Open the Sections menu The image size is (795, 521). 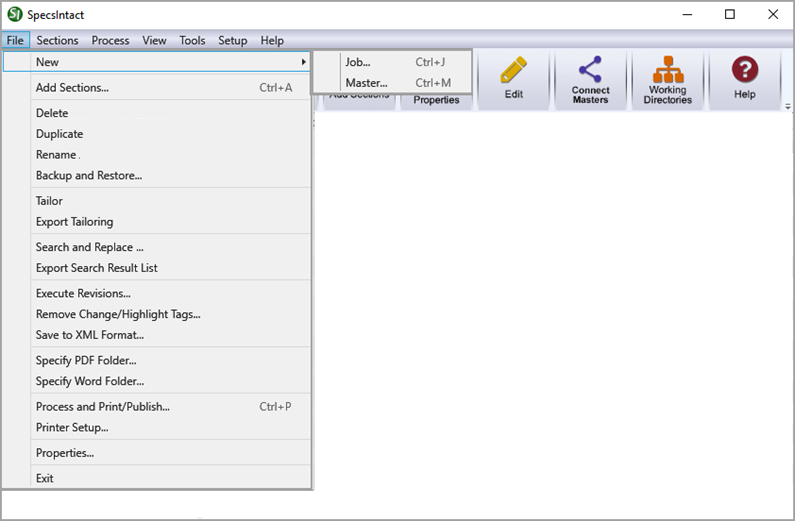57,41
